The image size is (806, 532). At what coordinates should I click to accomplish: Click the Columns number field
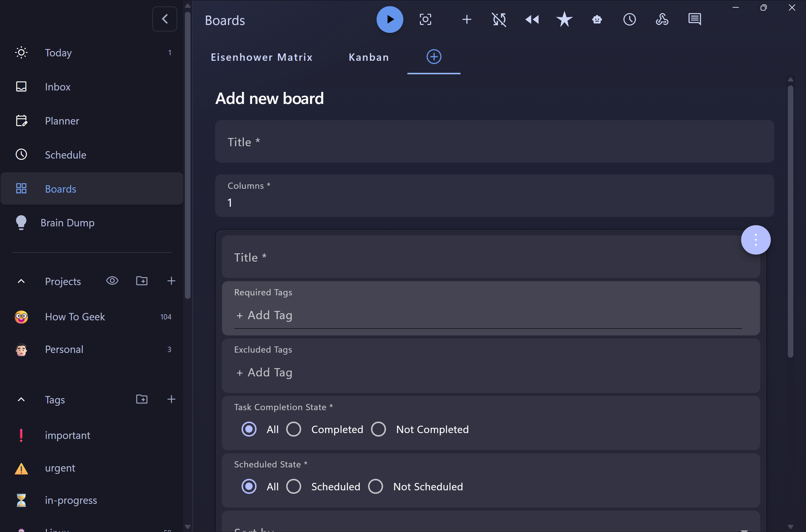pyautogui.click(x=495, y=196)
